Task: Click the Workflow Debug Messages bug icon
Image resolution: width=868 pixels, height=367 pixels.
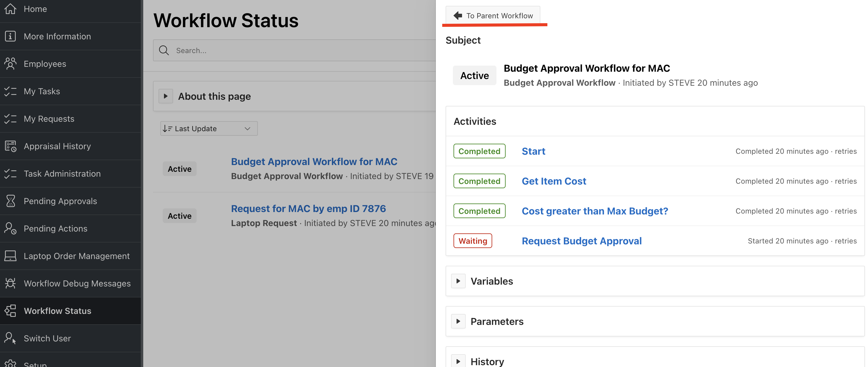Action: point(10,283)
